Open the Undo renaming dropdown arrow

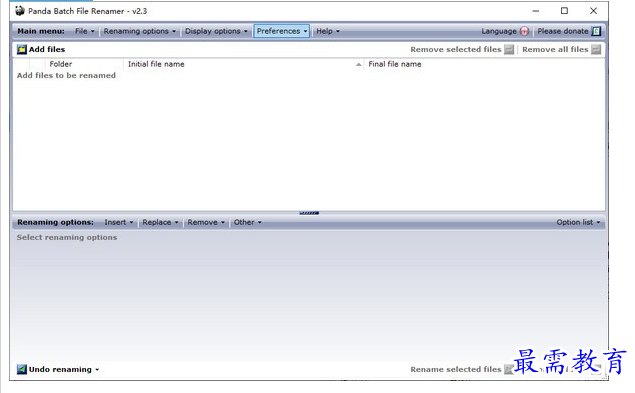pyautogui.click(x=97, y=370)
